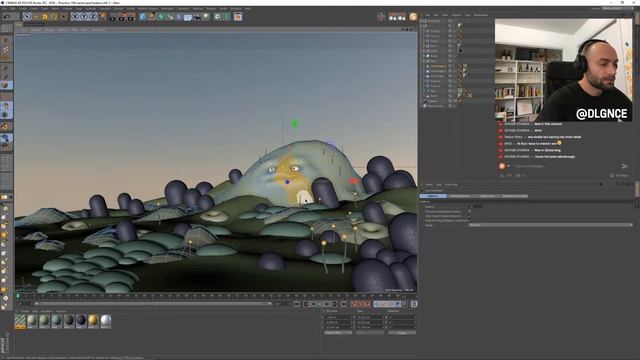Viewport: 640px width, 360px height.
Task: Click the orange S plugin icon
Action: click(x=413, y=16)
